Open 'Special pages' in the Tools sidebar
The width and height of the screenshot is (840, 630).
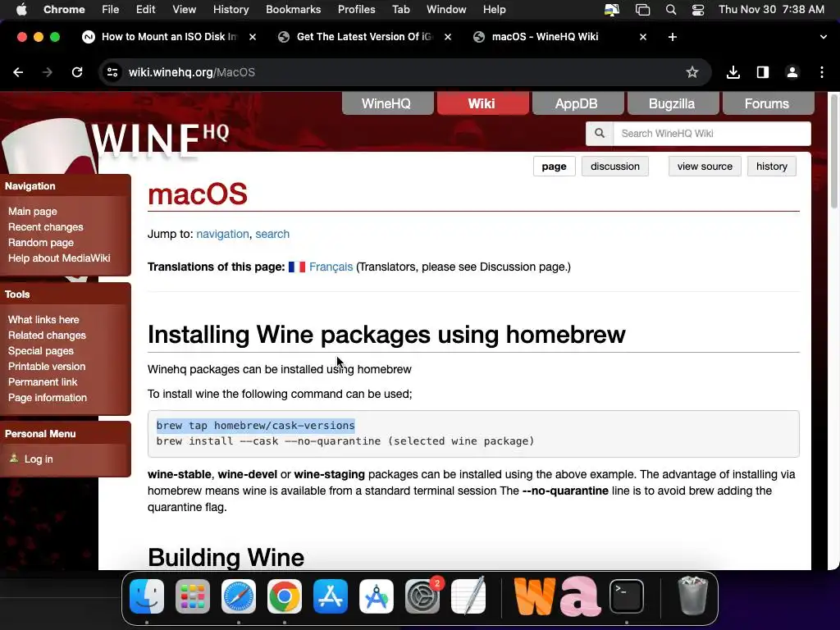(x=41, y=351)
